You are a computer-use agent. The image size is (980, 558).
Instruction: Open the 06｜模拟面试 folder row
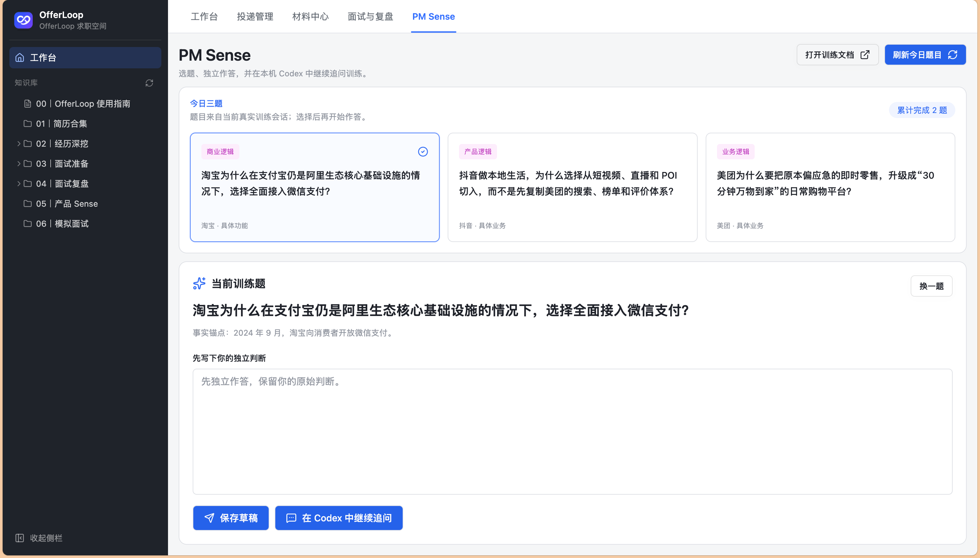85,223
